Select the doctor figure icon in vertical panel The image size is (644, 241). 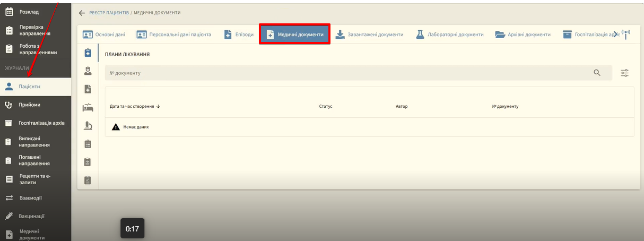(88, 71)
